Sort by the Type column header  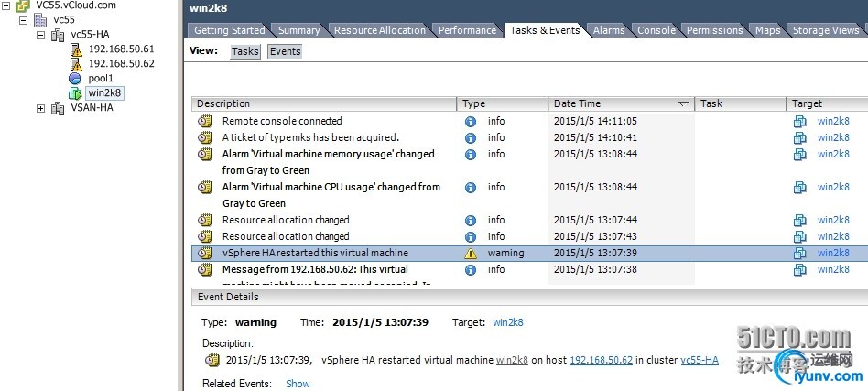pos(502,103)
